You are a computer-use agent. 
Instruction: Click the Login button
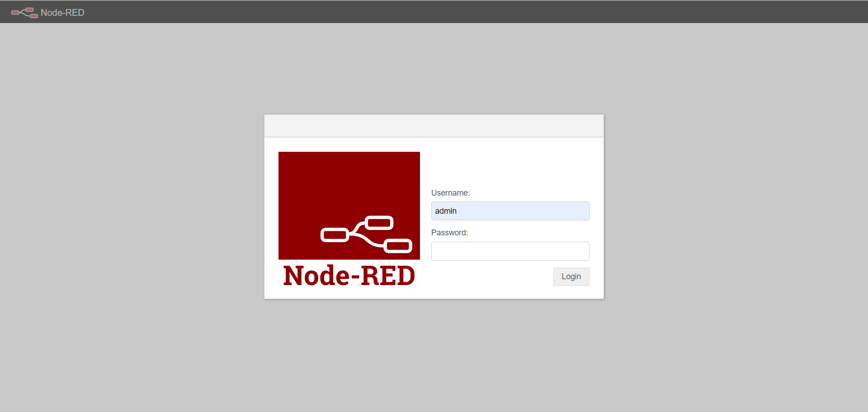[571, 276]
